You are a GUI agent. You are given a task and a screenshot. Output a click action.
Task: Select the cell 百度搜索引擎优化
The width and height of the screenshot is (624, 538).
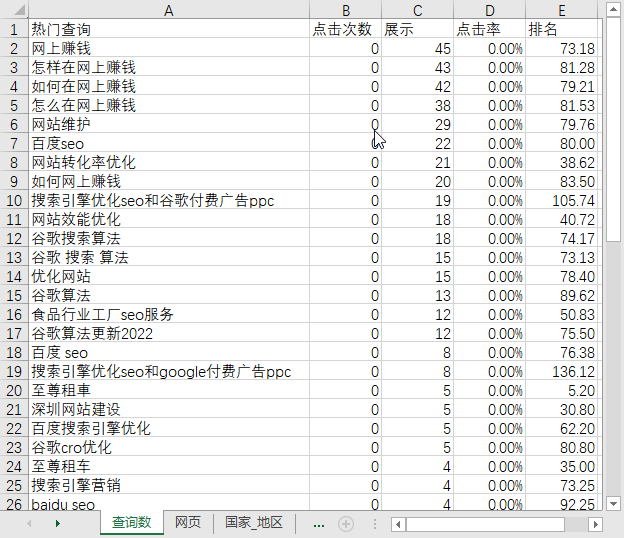coord(169,428)
